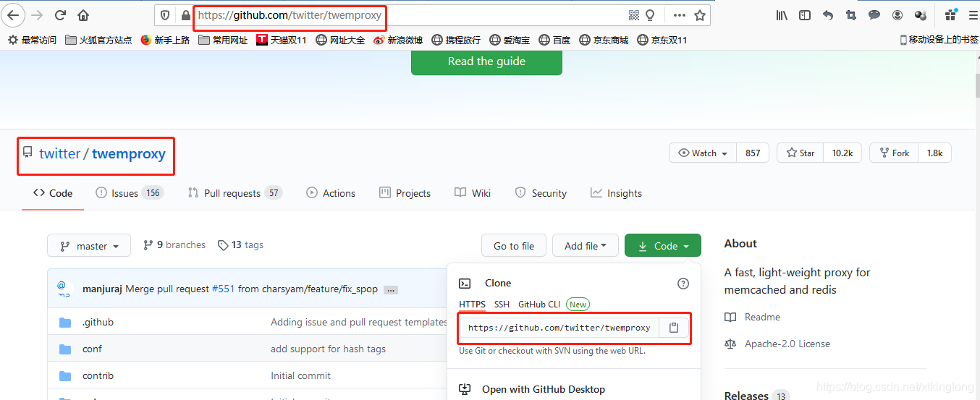Click the clone URL text field
The height and width of the screenshot is (400, 980).
click(559, 328)
